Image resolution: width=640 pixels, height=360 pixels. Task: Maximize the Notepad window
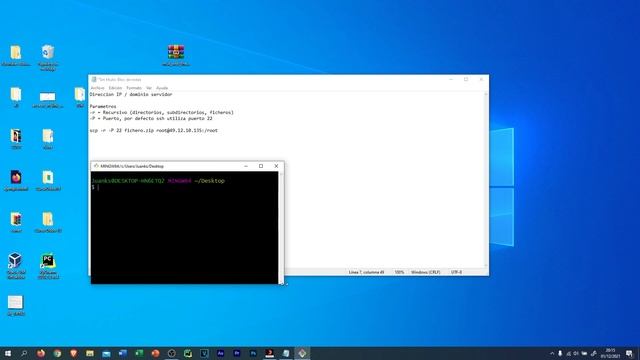pos(466,80)
